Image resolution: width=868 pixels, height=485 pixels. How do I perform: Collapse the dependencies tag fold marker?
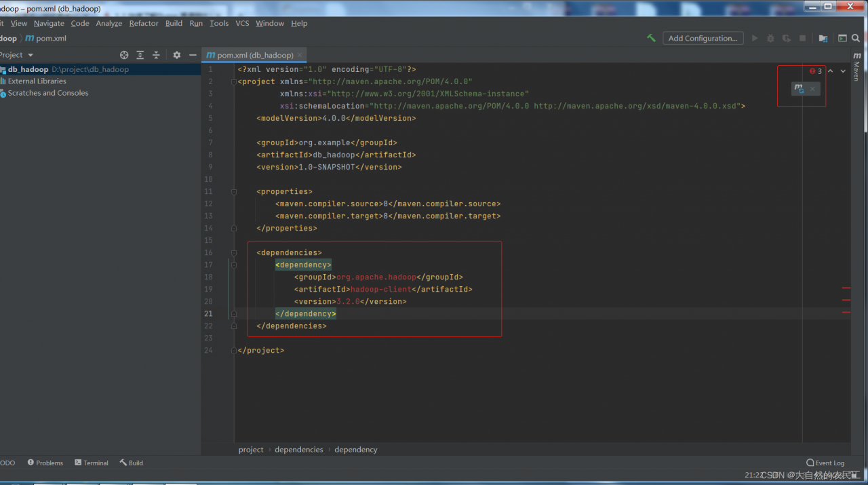pyautogui.click(x=233, y=253)
